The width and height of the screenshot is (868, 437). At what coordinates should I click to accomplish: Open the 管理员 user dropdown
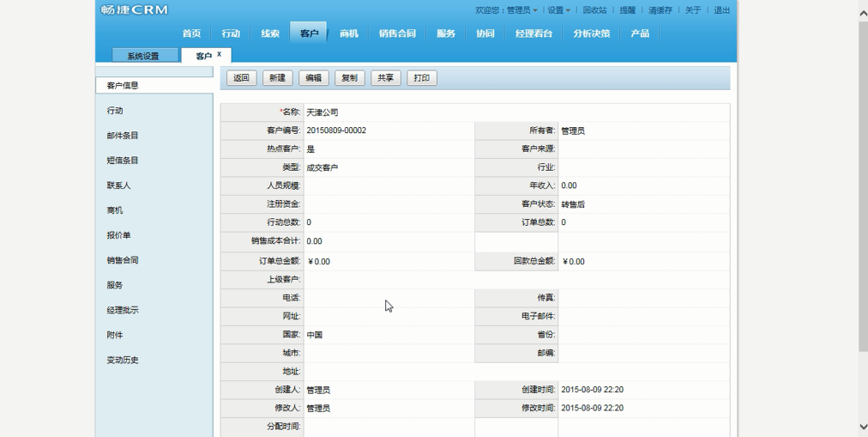(522, 10)
